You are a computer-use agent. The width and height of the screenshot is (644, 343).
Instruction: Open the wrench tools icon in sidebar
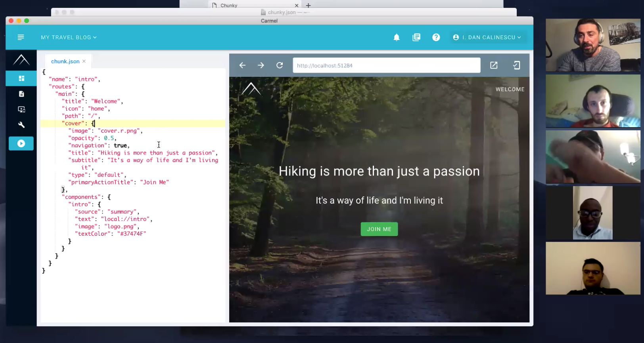(21, 125)
